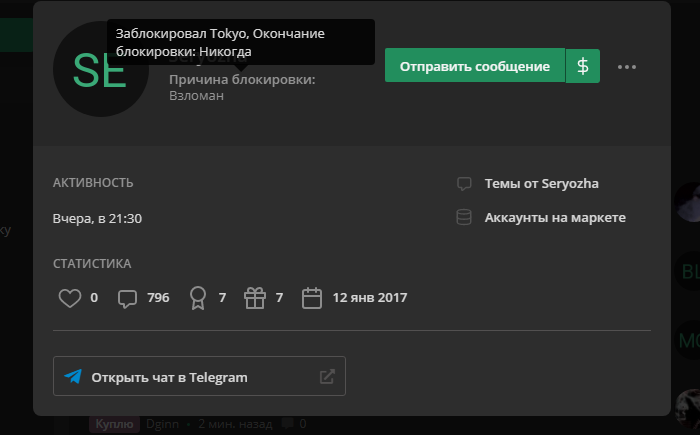Click the SE profile avatar
Image resolution: width=700 pixels, height=435 pixels.
(101, 69)
